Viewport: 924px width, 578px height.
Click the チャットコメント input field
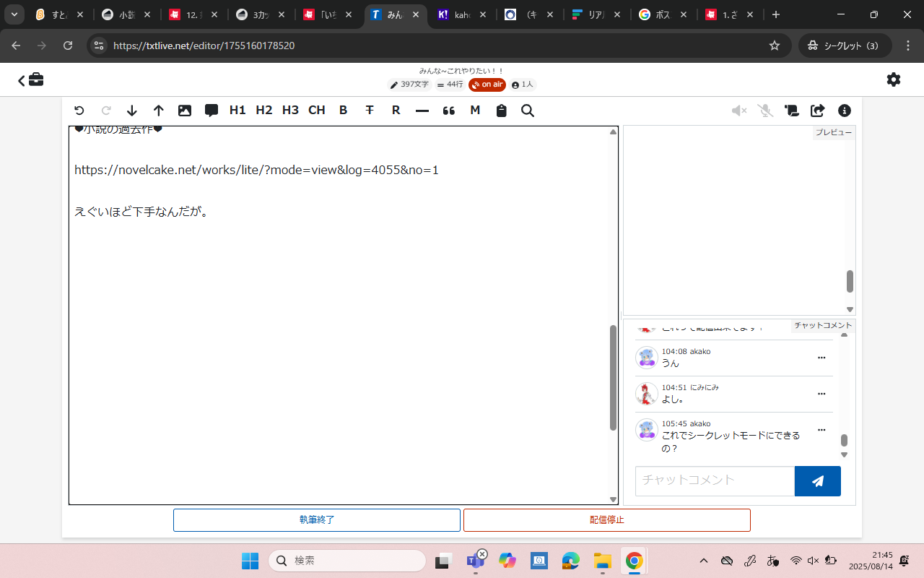tap(715, 480)
